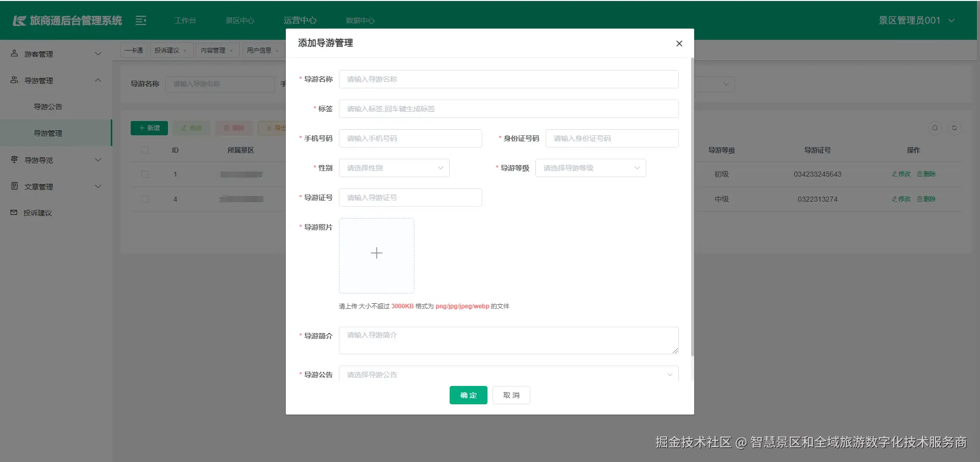Click the 文章管理 document icon in sidebar
The height and width of the screenshot is (462, 980).
coord(14,186)
